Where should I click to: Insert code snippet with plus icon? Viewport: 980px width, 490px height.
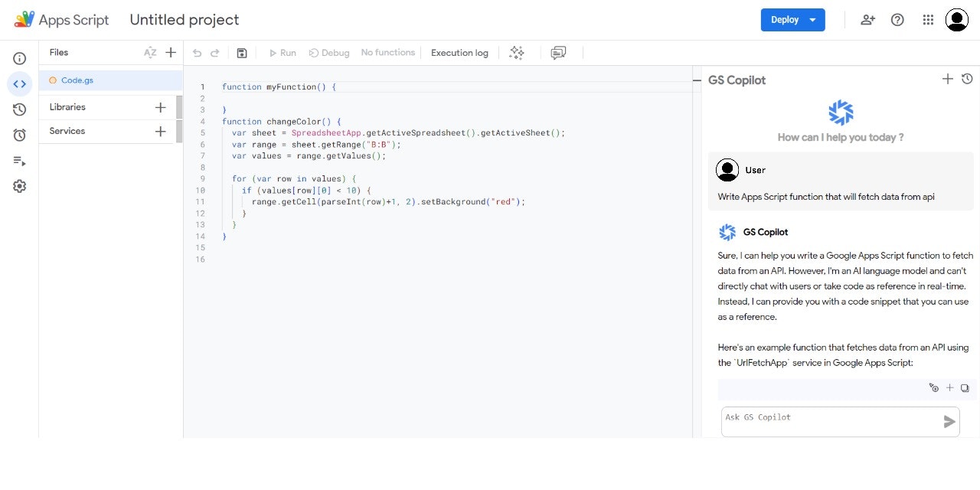949,388
